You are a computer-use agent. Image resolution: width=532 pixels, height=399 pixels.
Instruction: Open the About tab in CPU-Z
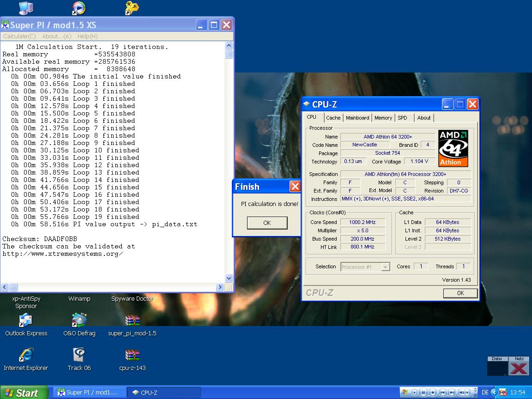tap(424, 118)
